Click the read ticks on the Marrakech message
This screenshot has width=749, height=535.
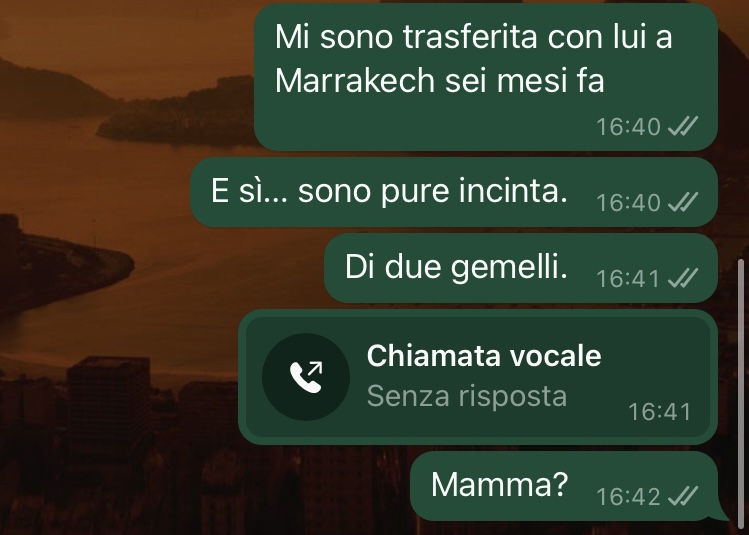(x=683, y=126)
